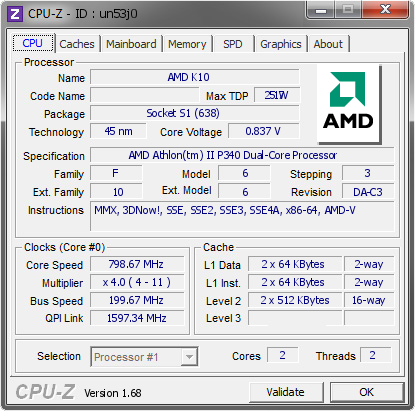Click the Validate button
The height and width of the screenshot is (411, 415).
(286, 392)
